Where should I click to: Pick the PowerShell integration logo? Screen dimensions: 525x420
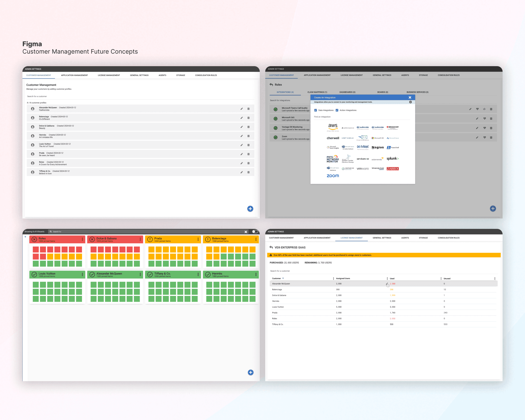[393, 147]
